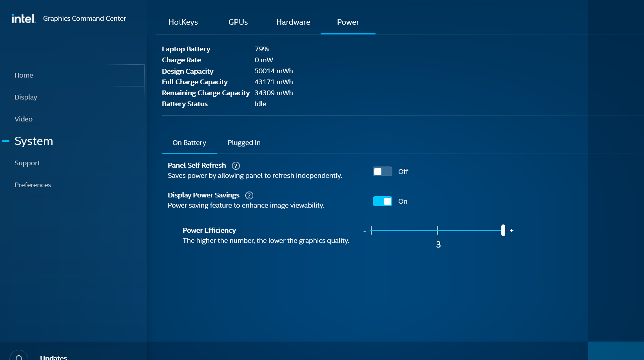The width and height of the screenshot is (644, 360).
Task: Select the On Battery tab
Action: coord(189,143)
